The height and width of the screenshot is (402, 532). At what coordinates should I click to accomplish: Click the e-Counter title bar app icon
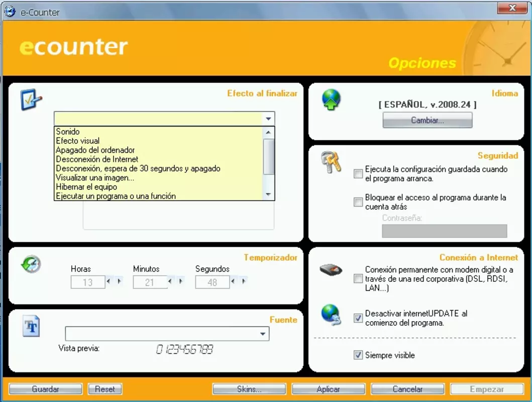(x=10, y=12)
